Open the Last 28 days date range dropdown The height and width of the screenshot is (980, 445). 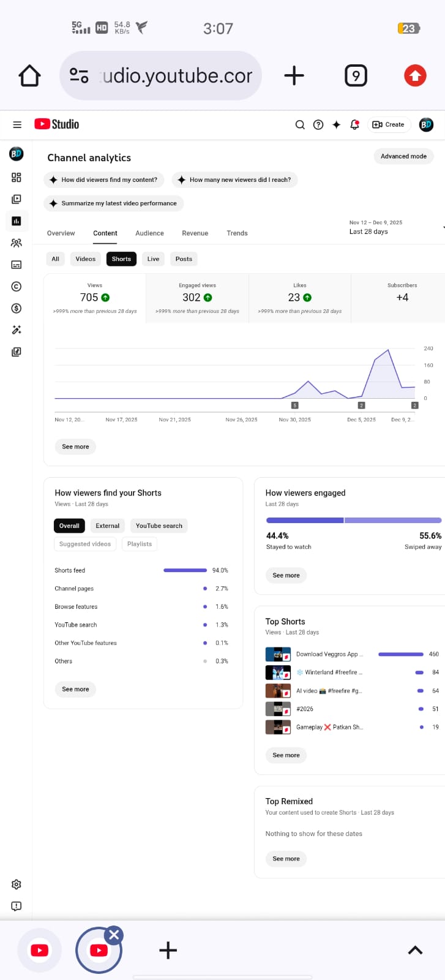(x=392, y=227)
